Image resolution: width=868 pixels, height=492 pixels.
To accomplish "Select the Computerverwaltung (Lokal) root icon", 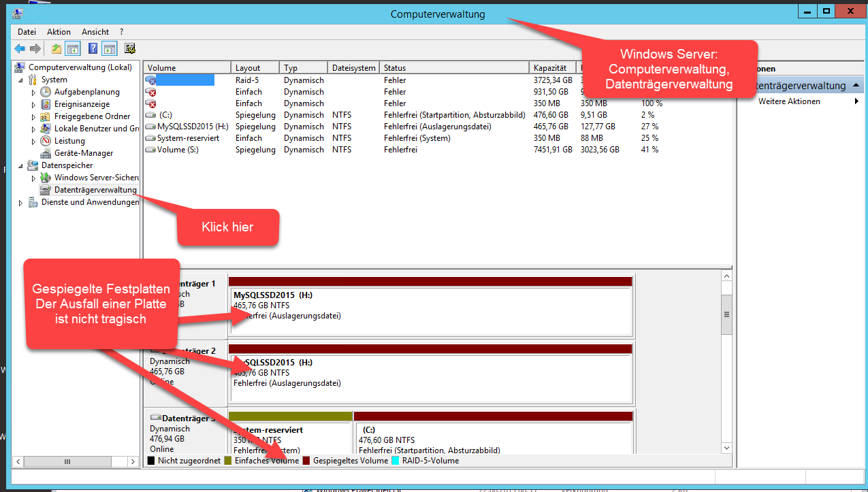I will pyautogui.click(x=21, y=67).
